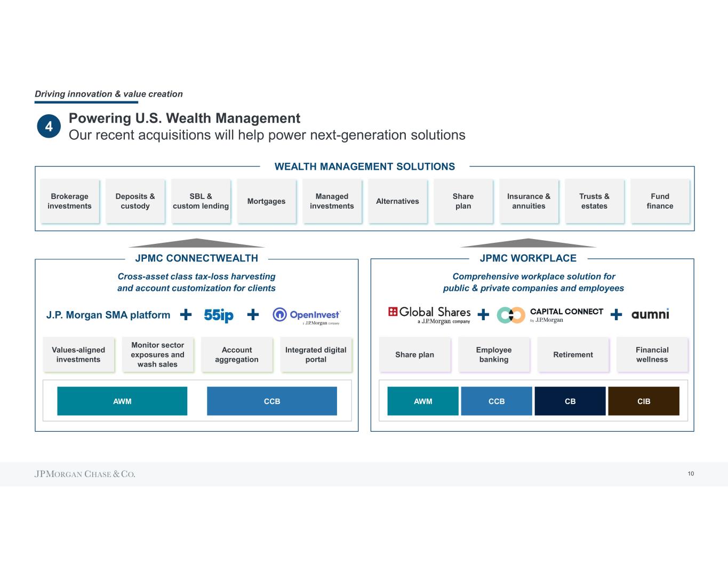This screenshot has width=728, height=563.
Task: Click the page number 10
Action: point(691,474)
